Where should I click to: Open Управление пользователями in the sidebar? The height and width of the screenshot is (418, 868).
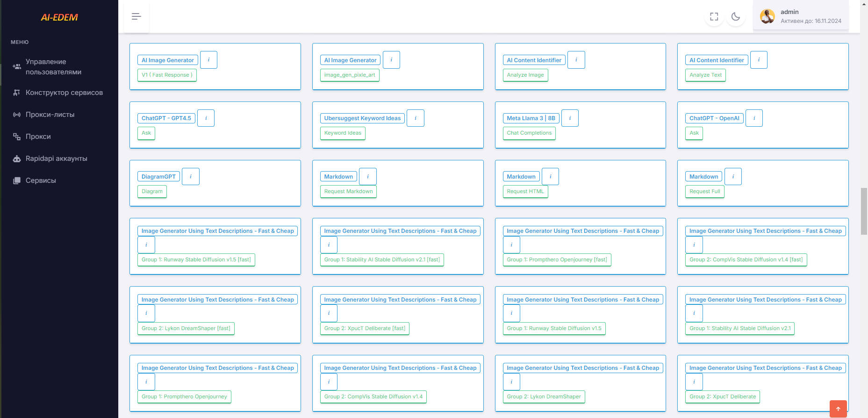pyautogui.click(x=59, y=67)
